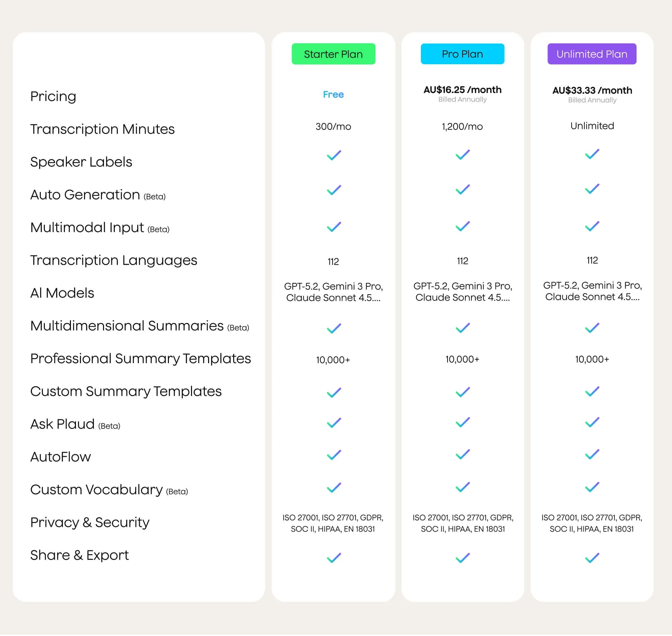The width and height of the screenshot is (672, 636).
Task: Click Auto Generation checkmark under Pro Plan
Action: coord(463,189)
